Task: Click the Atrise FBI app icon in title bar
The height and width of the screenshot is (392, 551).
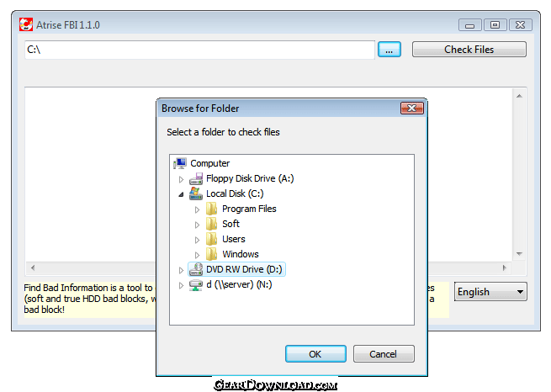Action: point(26,24)
